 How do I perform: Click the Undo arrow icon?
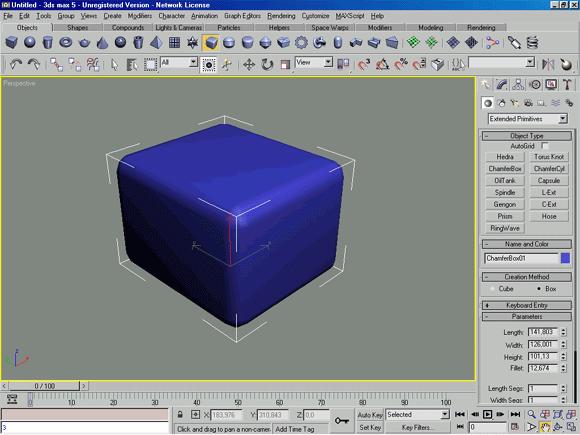click(x=16, y=65)
